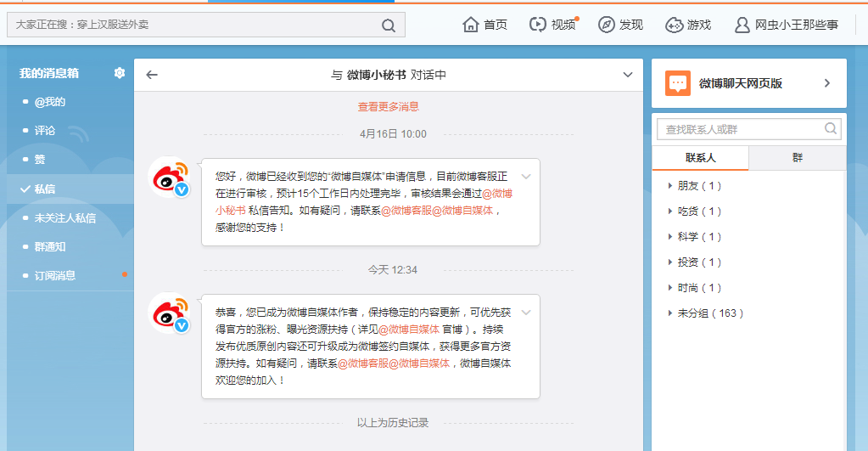Go back with the left arrow
This screenshot has height=451, width=868.
[x=152, y=75]
